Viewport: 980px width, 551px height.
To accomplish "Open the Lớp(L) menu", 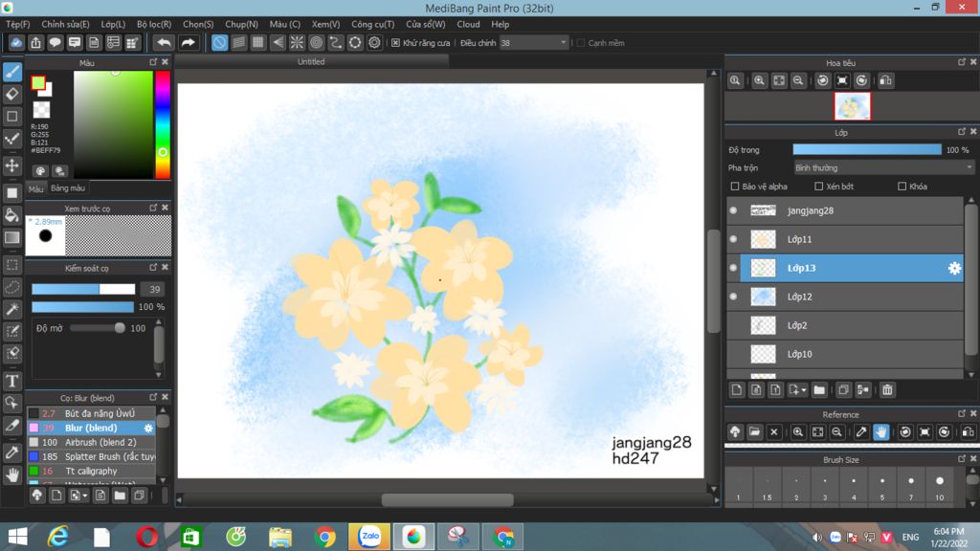I will click(x=113, y=24).
